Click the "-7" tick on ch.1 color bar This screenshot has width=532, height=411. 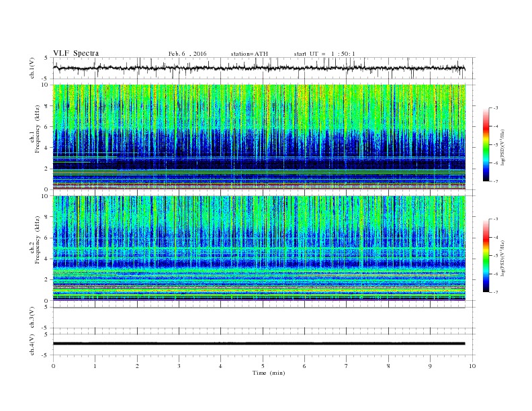pos(496,181)
